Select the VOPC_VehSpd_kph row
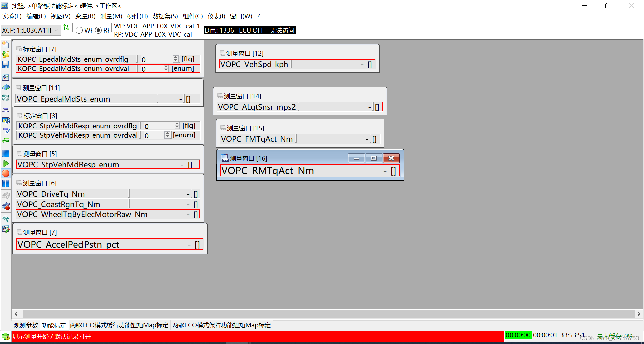 pyautogui.click(x=297, y=64)
